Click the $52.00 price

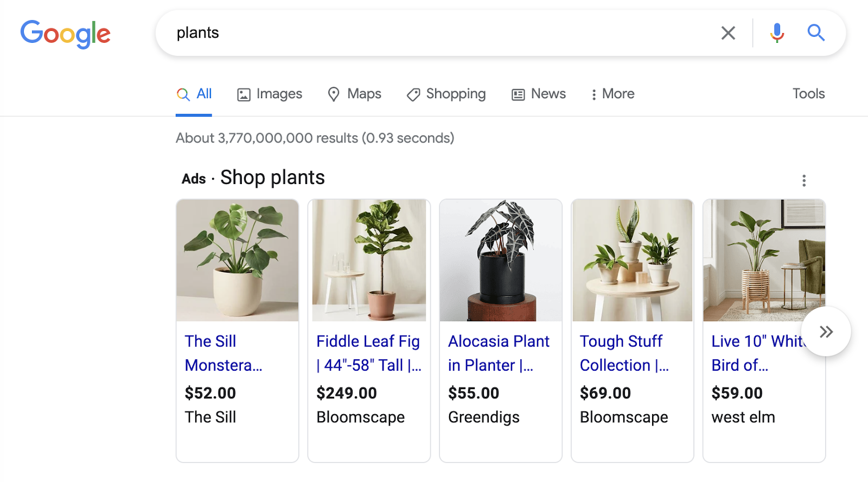point(210,393)
